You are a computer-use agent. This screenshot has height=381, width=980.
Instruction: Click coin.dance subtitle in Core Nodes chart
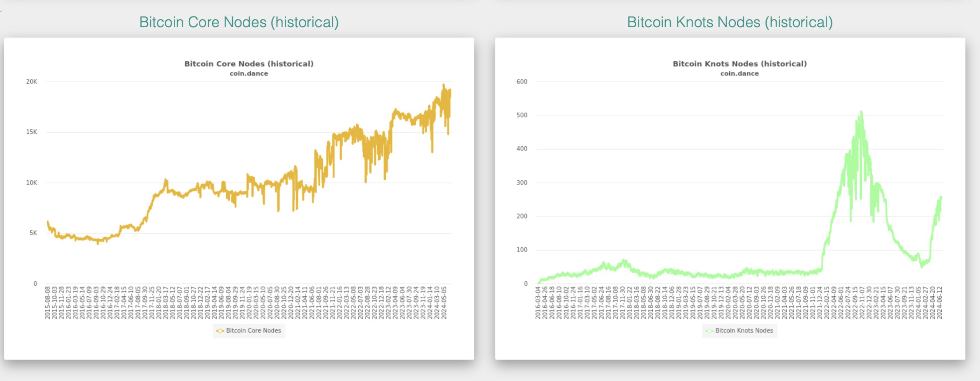[x=249, y=74]
